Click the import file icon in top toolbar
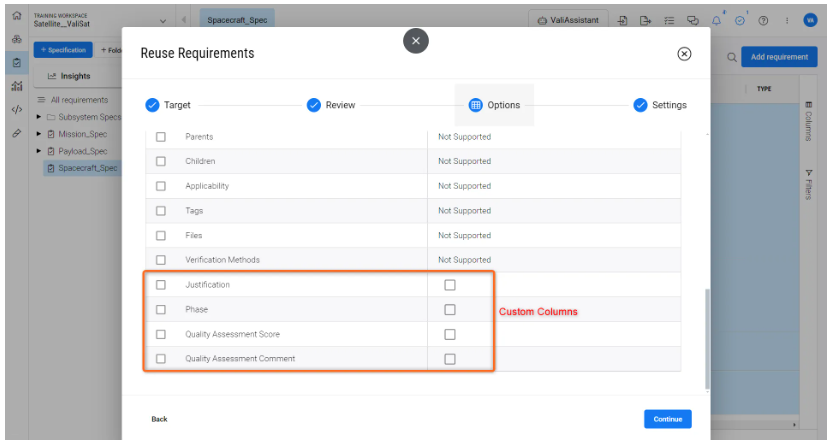Screen dimensions: 833x446 point(622,20)
